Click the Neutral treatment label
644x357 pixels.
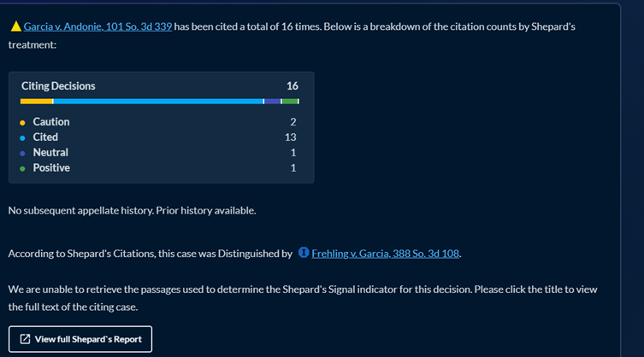point(50,153)
